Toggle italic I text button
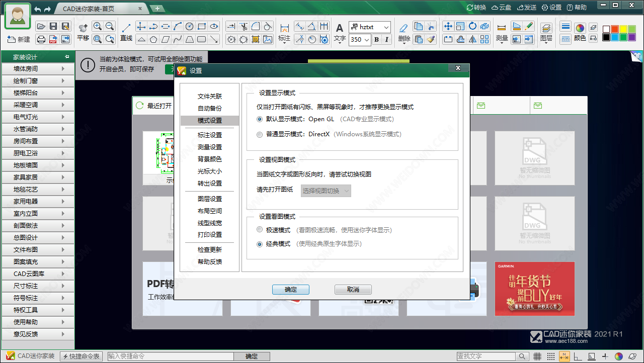Screen dimensions: 644x363 (386, 40)
